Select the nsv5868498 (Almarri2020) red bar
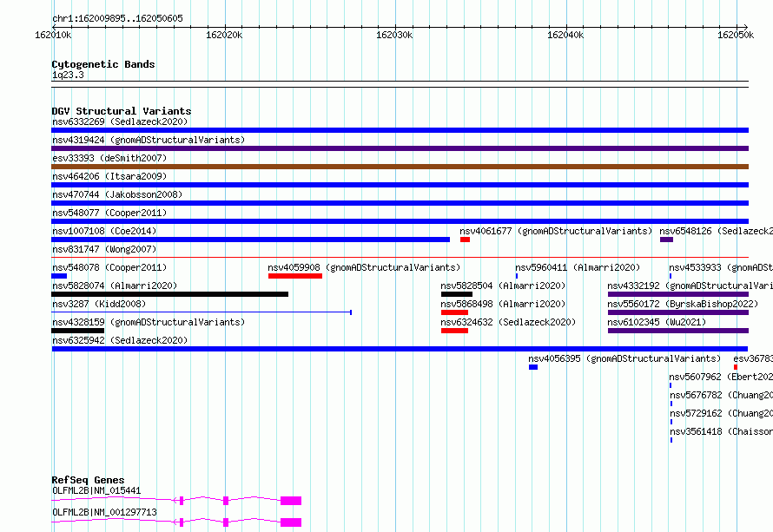Screen dimensions: 773x532 pyautogui.click(x=454, y=312)
